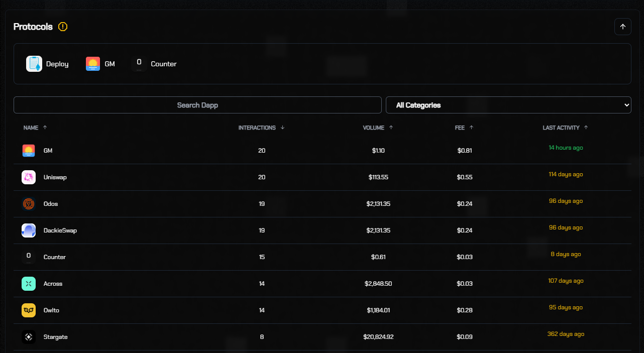Image resolution: width=644 pixels, height=353 pixels.
Task: Click GM volume value $1.10
Action: pyautogui.click(x=378, y=151)
